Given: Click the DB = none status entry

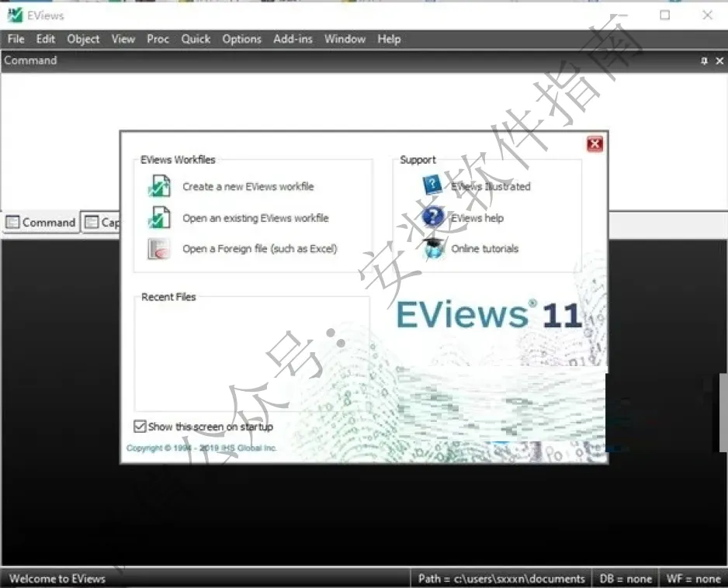Looking at the screenshot, I should coord(626,579).
